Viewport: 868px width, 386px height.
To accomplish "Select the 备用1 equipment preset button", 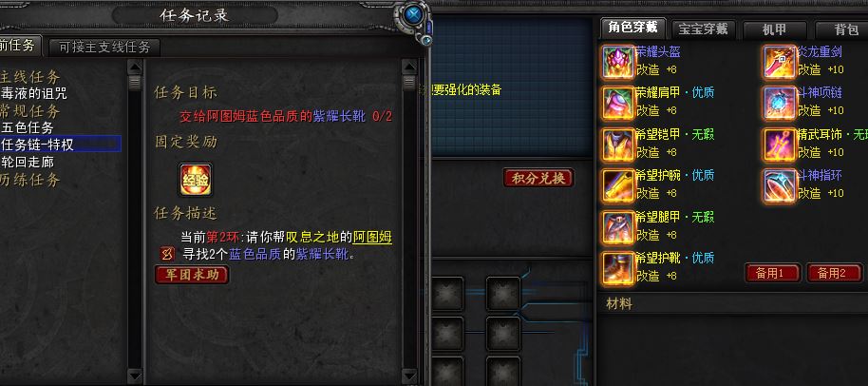I will [x=772, y=273].
